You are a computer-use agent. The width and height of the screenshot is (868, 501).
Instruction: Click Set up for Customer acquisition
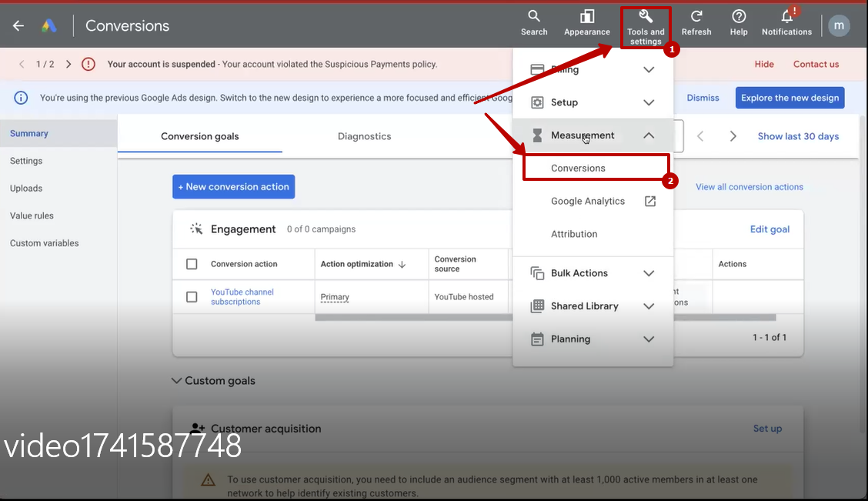(767, 429)
